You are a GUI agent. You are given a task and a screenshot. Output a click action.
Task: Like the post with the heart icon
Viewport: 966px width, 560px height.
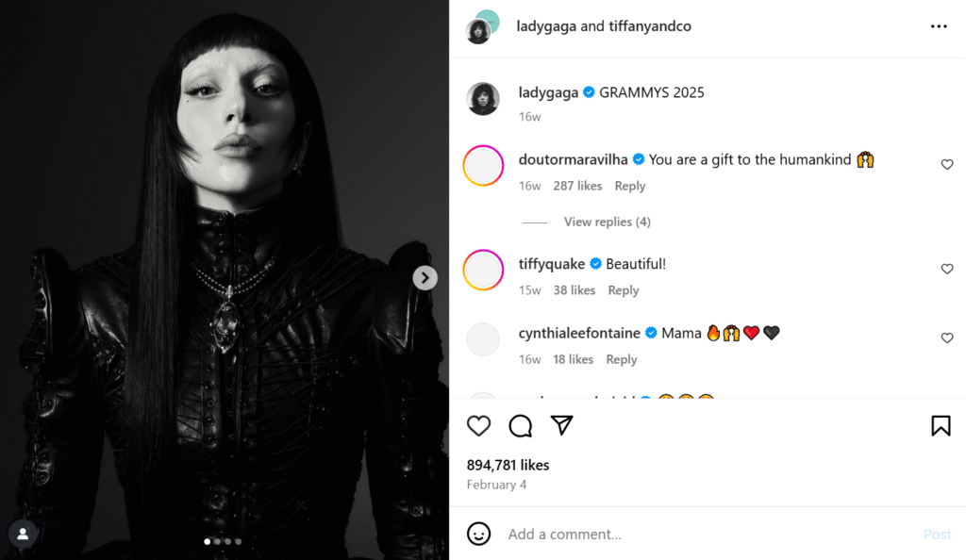(x=479, y=426)
